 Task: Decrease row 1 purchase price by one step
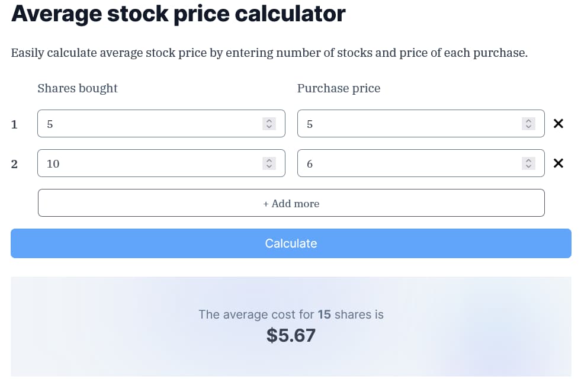point(528,127)
